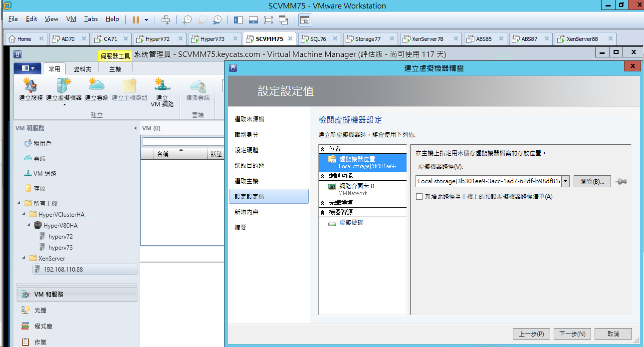Image resolution: width=644 pixels, height=347 pixels.
Task: Select the 常用 ribbon tab
Action: 54,69
